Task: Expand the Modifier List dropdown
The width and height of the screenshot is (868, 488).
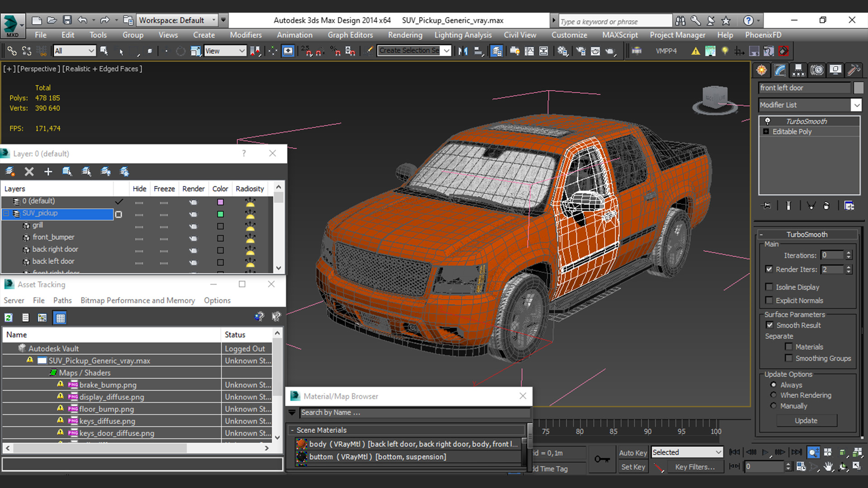Action: point(856,105)
